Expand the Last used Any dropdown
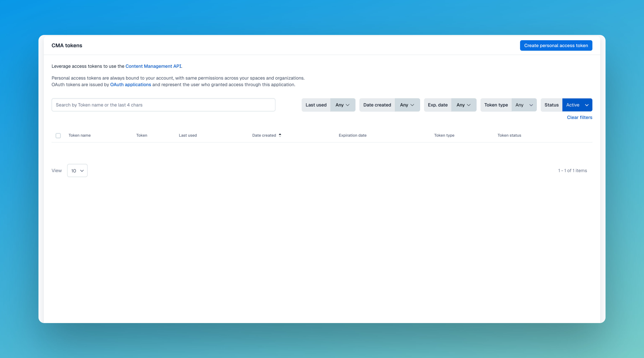 (342, 105)
